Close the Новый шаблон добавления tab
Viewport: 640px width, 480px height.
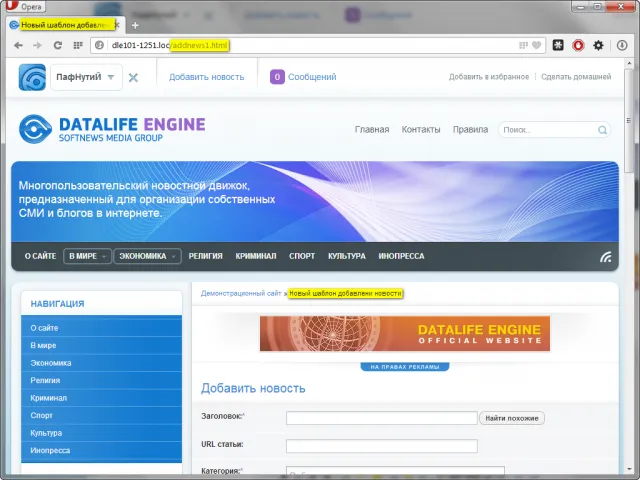(117, 25)
